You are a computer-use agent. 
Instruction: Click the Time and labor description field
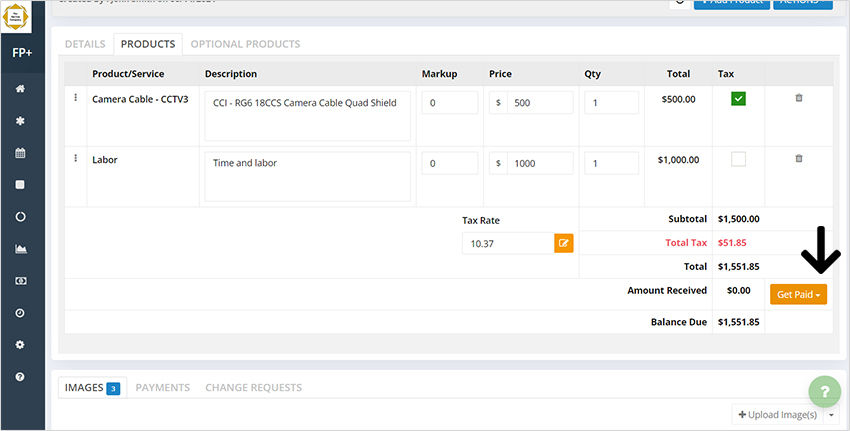(307, 177)
